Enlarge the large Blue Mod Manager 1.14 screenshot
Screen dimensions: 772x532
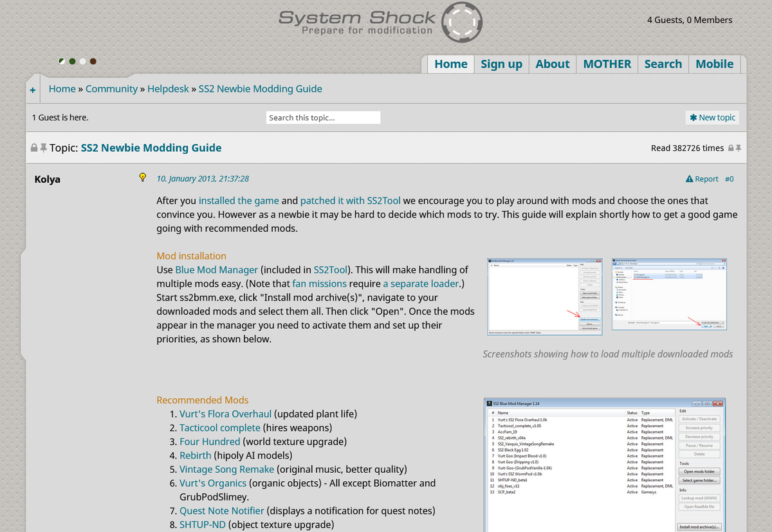point(605,464)
